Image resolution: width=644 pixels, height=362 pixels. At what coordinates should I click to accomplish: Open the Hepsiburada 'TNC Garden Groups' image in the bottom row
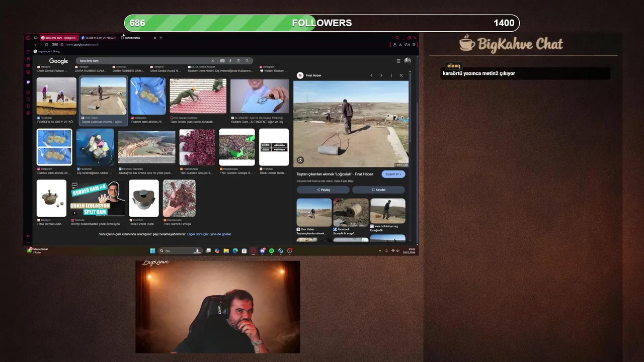(179, 198)
